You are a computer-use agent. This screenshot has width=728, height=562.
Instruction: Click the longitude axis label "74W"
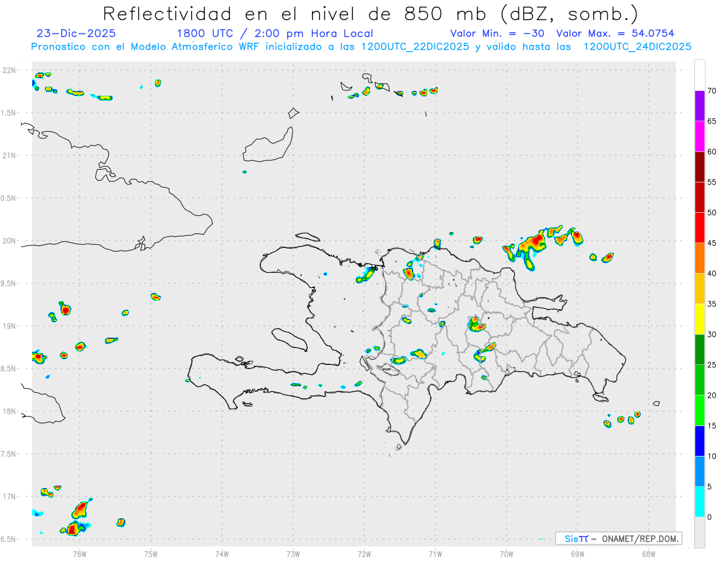point(222,554)
